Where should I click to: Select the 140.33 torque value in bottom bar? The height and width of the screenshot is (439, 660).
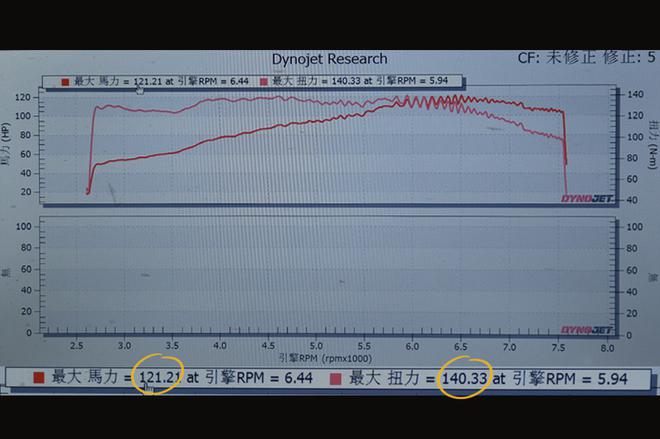tap(464, 379)
